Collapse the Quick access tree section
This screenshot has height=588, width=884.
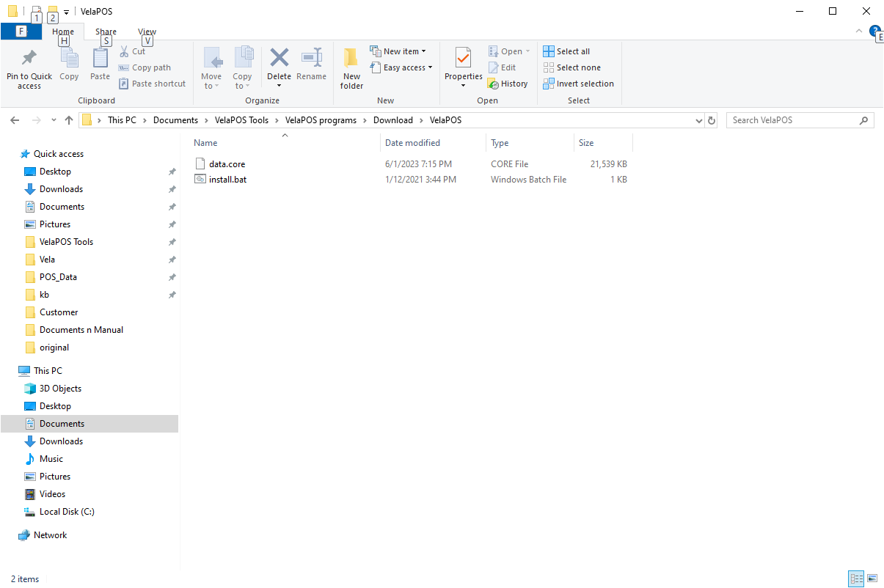point(13,154)
